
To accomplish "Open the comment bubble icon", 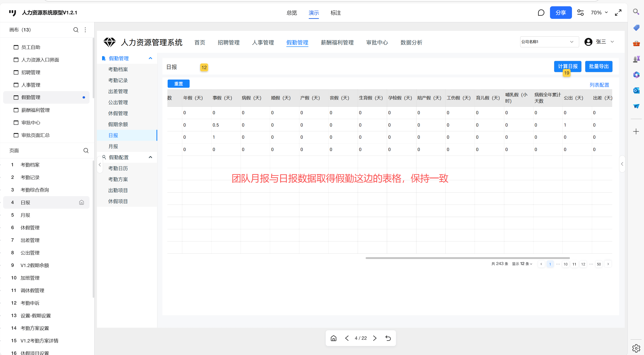I will 541,13.
